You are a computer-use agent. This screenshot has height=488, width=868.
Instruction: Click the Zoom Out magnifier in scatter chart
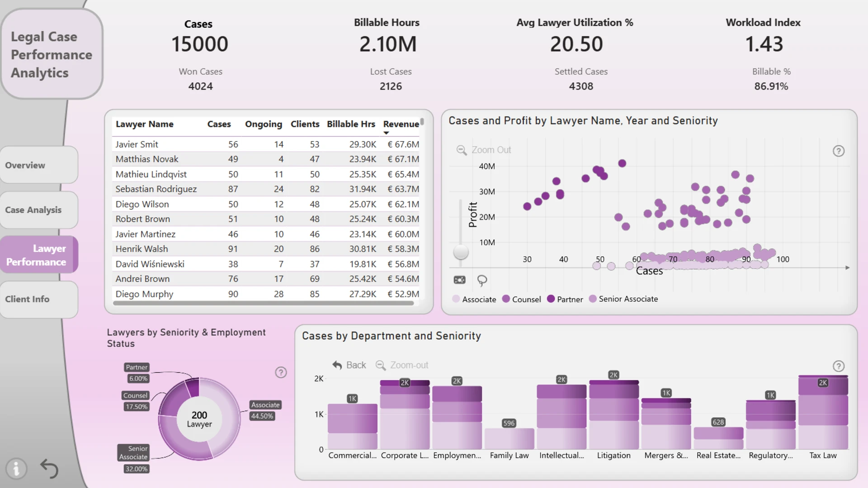point(461,150)
